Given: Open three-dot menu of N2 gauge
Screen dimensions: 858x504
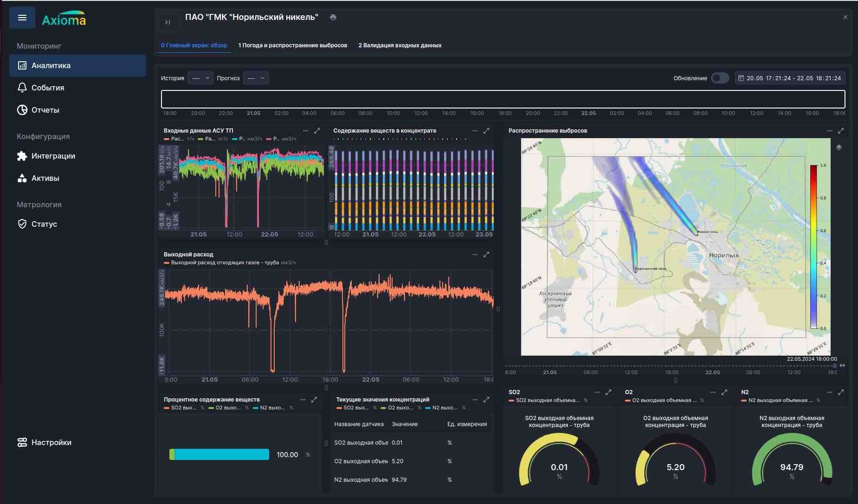Looking at the screenshot, I should [829, 392].
